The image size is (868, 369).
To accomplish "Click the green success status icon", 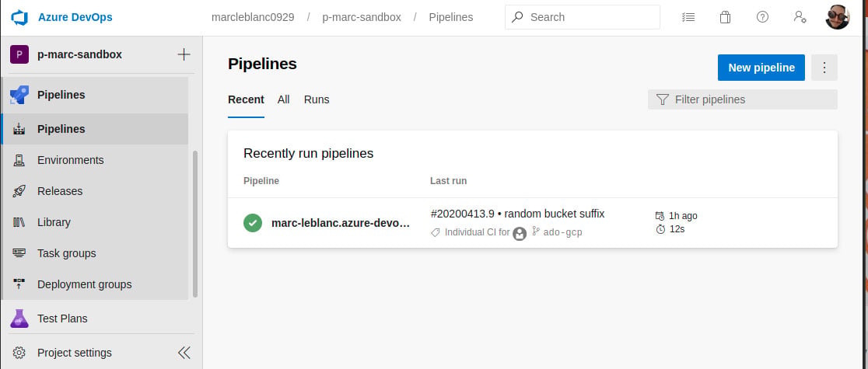I will point(253,223).
